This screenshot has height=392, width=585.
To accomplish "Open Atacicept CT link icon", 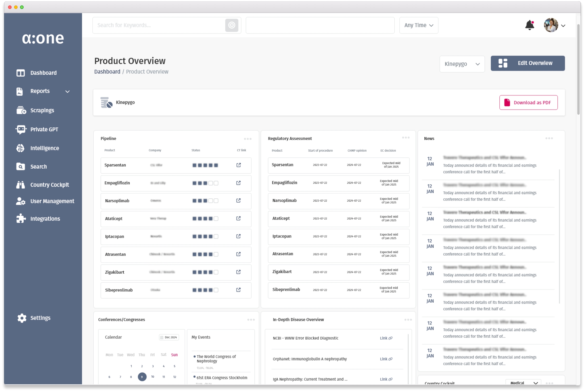I will pyautogui.click(x=238, y=218).
